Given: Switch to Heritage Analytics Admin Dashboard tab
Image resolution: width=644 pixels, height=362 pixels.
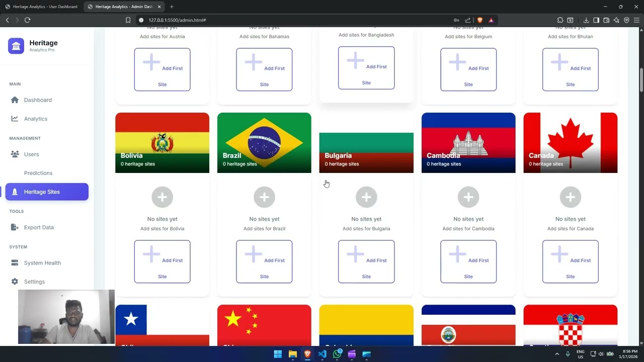Looking at the screenshot, I should click(x=124, y=7).
